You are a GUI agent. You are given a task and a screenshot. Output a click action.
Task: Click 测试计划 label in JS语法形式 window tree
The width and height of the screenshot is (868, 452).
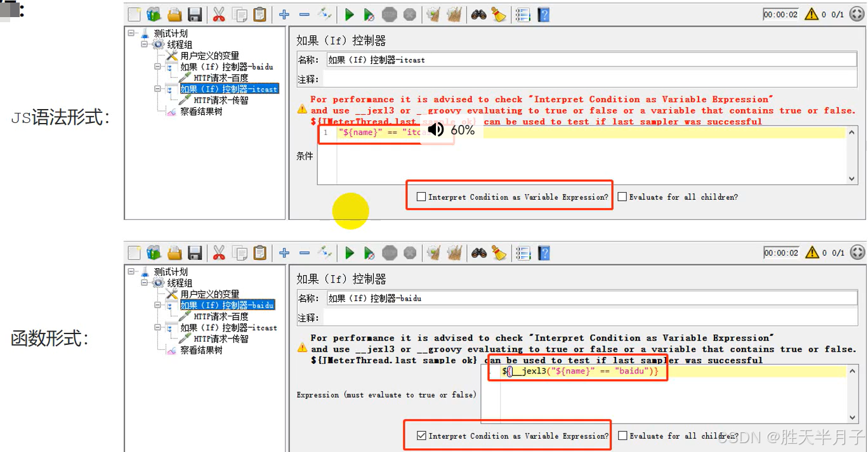[171, 33]
